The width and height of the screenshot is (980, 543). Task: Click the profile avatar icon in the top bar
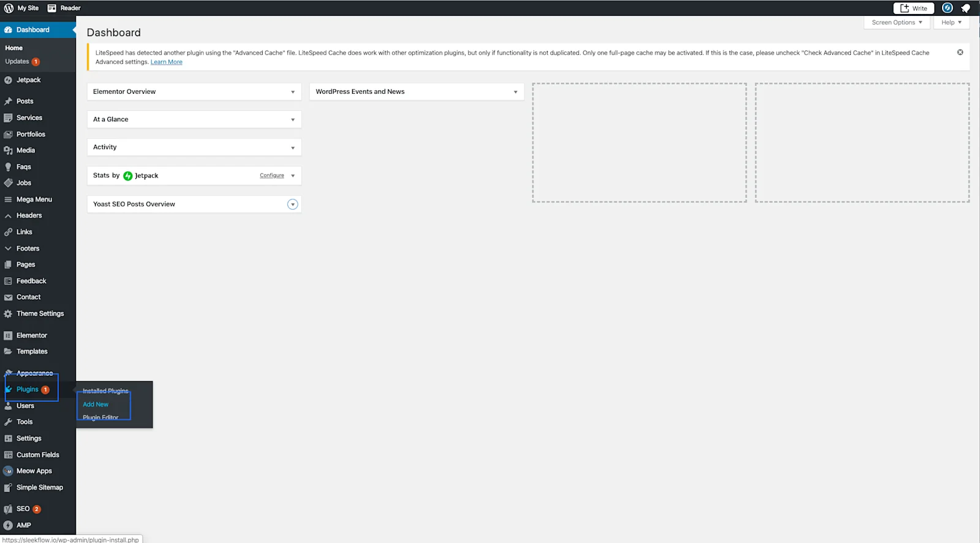pyautogui.click(x=948, y=8)
